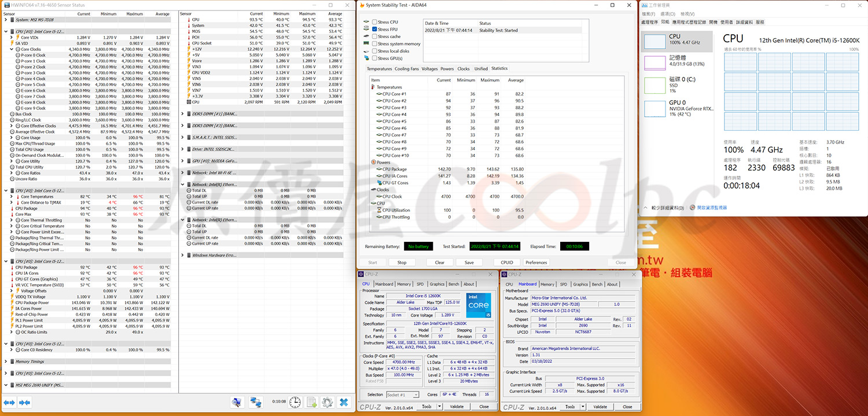The image size is (868, 416).
Task: Click Save button in AIDA64
Action: click(x=469, y=263)
